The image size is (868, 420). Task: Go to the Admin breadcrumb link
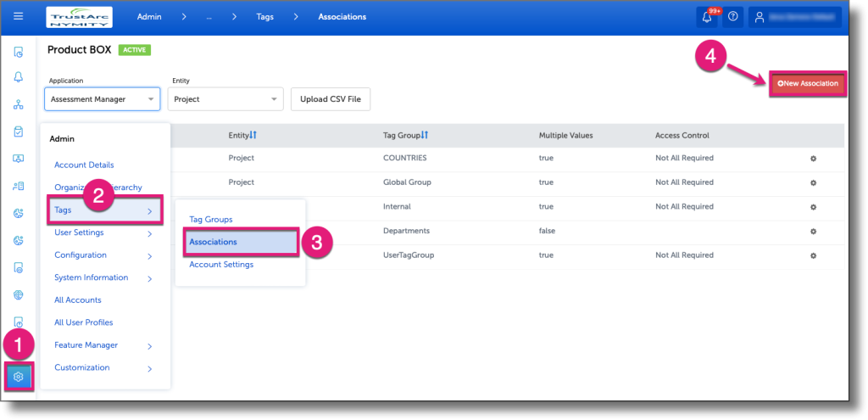click(x=149, y=17)
